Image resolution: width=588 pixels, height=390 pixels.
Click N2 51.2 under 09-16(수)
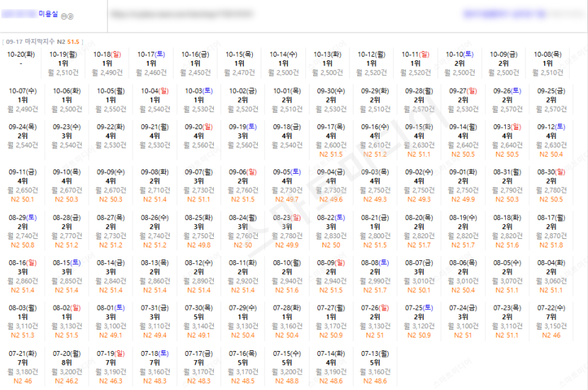tap(375, 155)
